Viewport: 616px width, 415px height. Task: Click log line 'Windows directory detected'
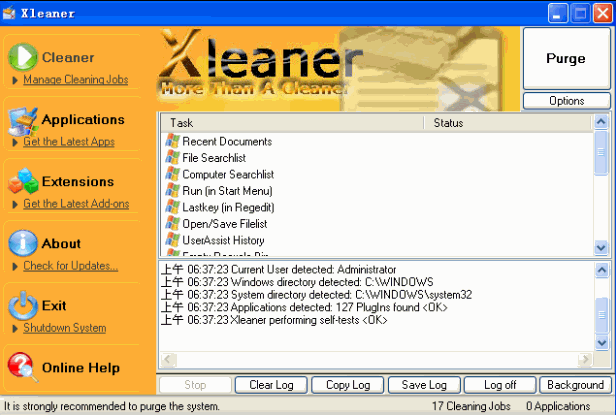pyautogui.click(x=297, y=282)
